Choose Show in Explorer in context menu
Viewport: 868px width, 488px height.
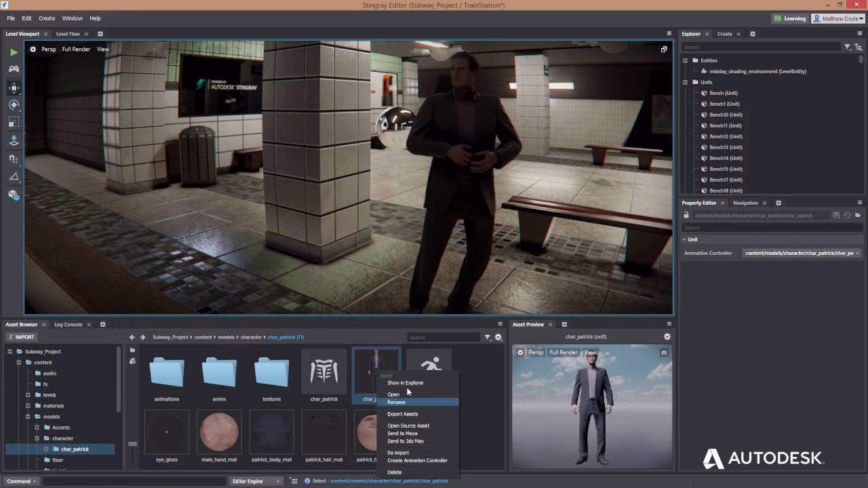point(406,383)
